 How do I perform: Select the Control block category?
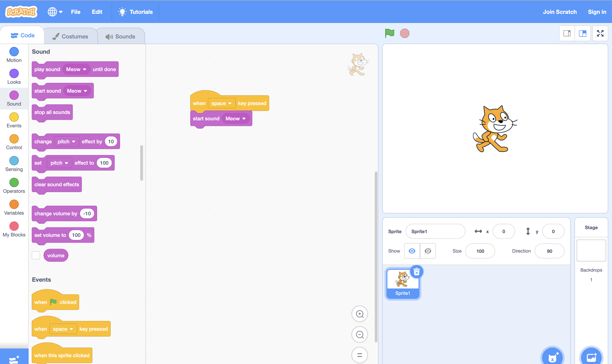(14, 142)
